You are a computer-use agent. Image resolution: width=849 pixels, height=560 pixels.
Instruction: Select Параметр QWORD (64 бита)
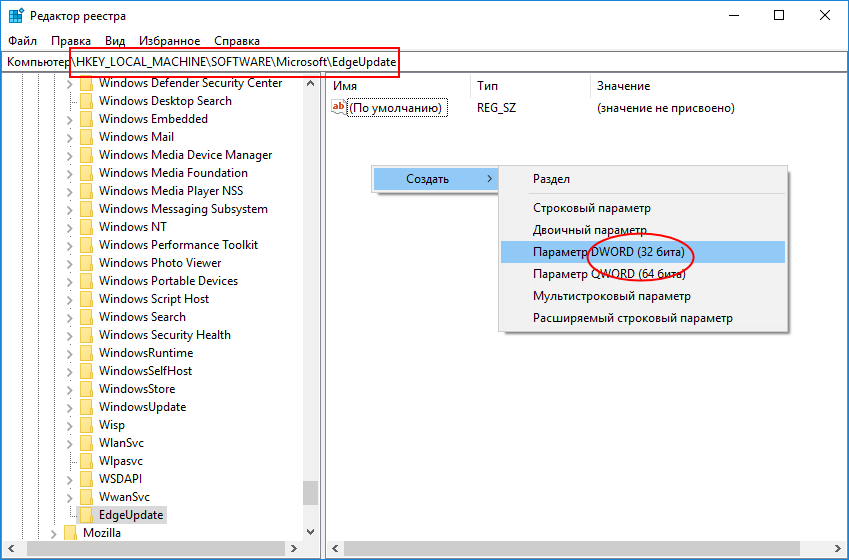[x=643, y=274]
